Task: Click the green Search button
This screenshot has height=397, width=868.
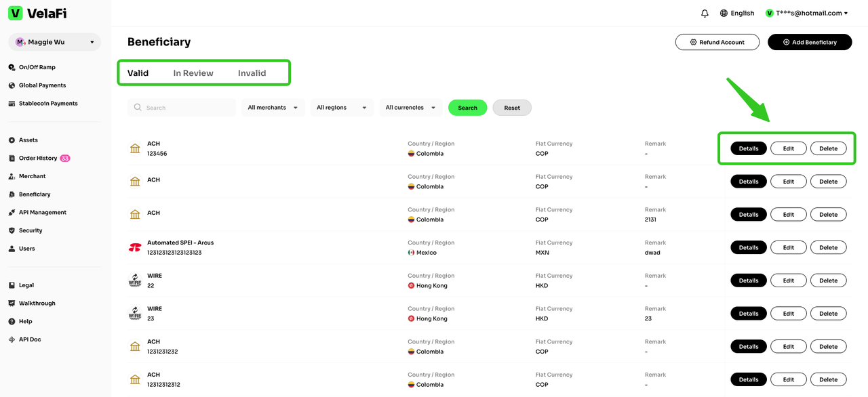Action: click(467, 108)
